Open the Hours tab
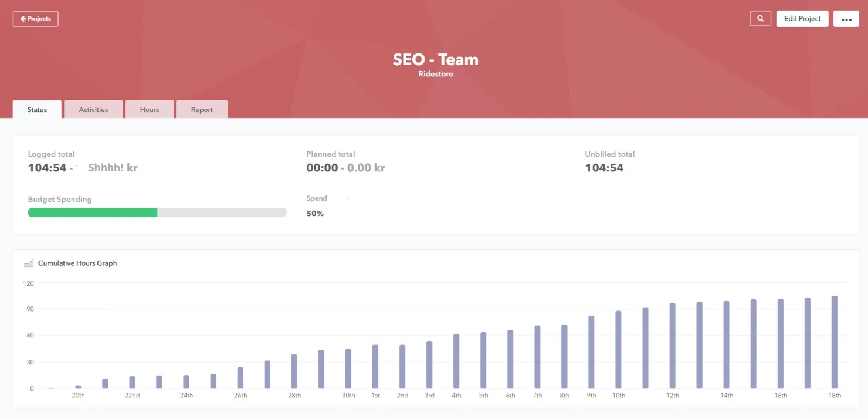Image resolution: width=868 pixels, height=419 pixels. [149, 109]
